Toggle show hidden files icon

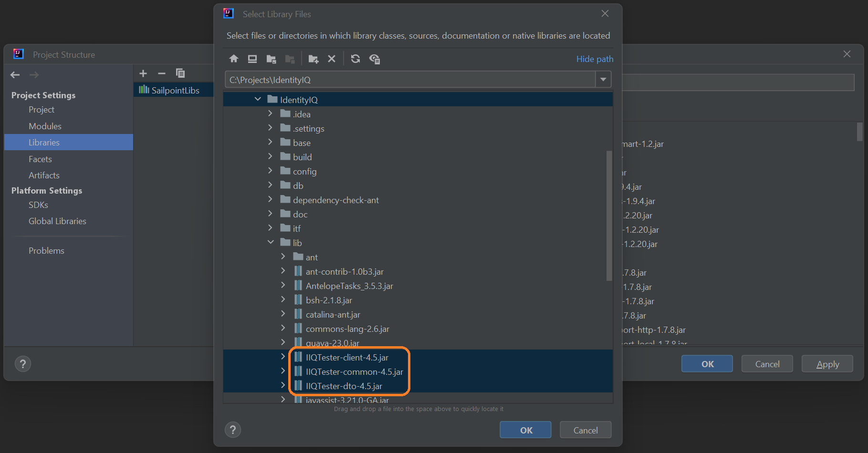375,59
